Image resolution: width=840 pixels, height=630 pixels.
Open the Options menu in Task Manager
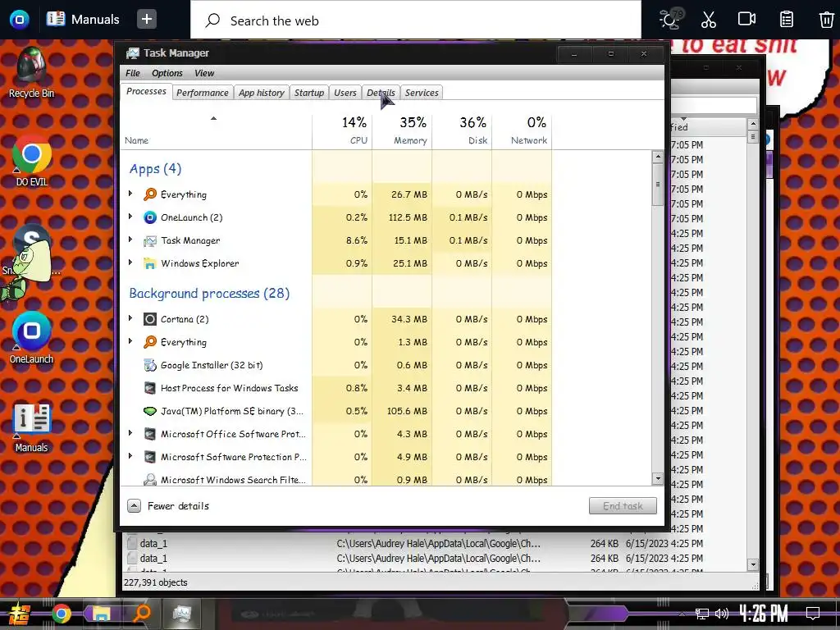(167, 73)
